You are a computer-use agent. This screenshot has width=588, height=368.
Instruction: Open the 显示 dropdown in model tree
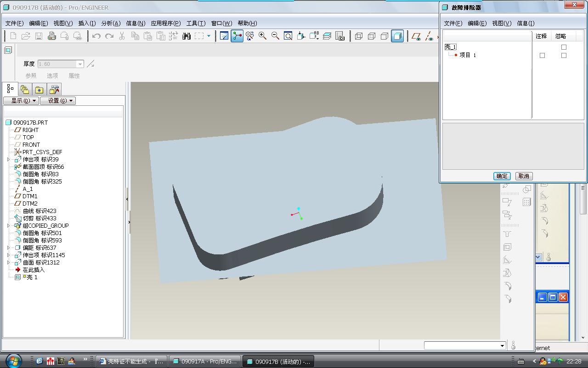[21, 101]
